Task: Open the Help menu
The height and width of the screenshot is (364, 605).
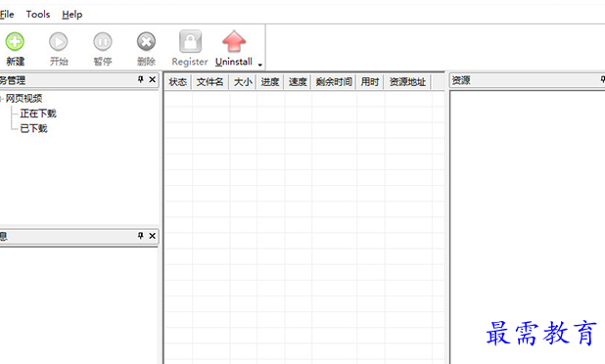Action: pyautogui.click(x=72, y=15)
